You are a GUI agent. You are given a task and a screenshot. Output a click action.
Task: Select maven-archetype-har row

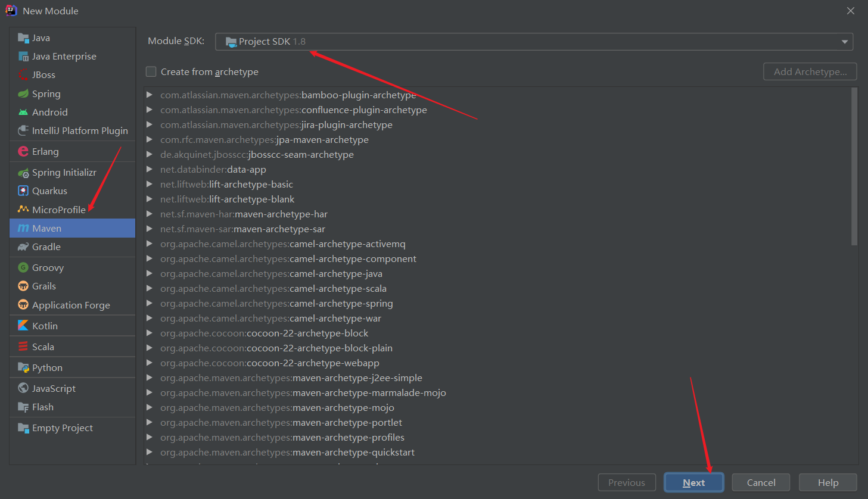tap(498, 214)
